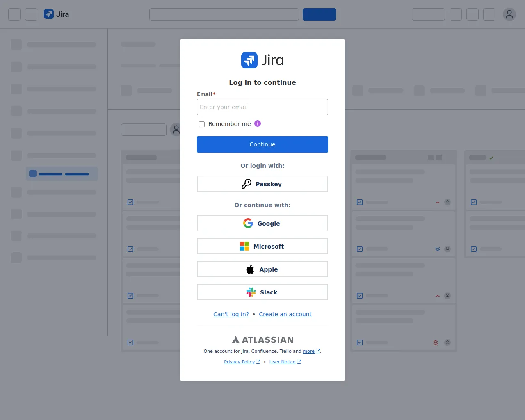525x420 pixels.
Task: Click the Atlassian wordmark logo in the footer
Action: (262, 339)
